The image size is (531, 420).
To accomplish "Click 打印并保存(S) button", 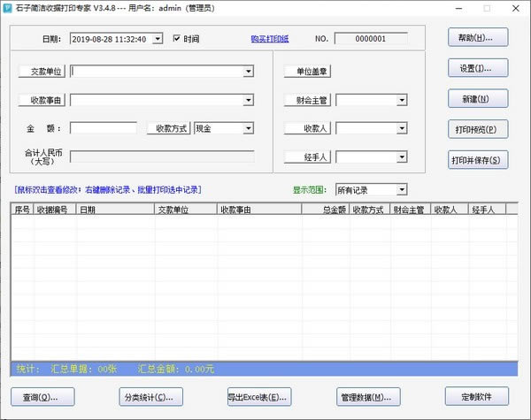I will click(x=477, y=160).
